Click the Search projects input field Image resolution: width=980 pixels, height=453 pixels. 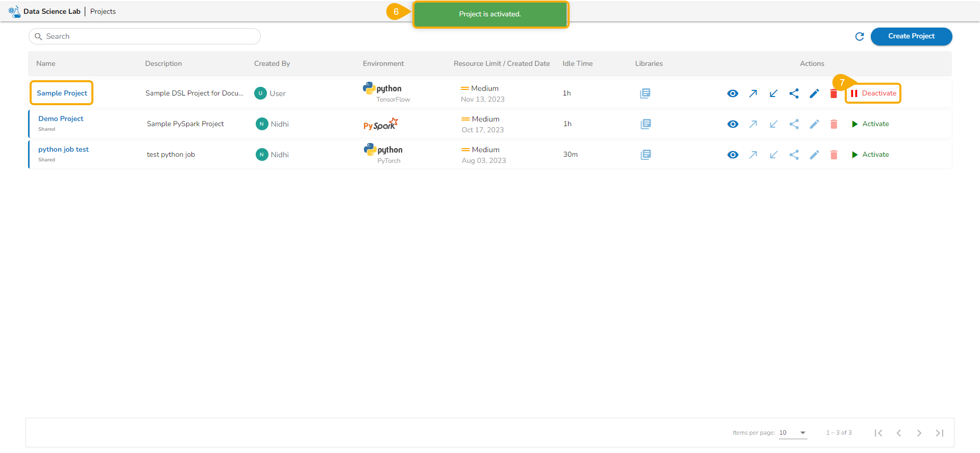(148, 36)
